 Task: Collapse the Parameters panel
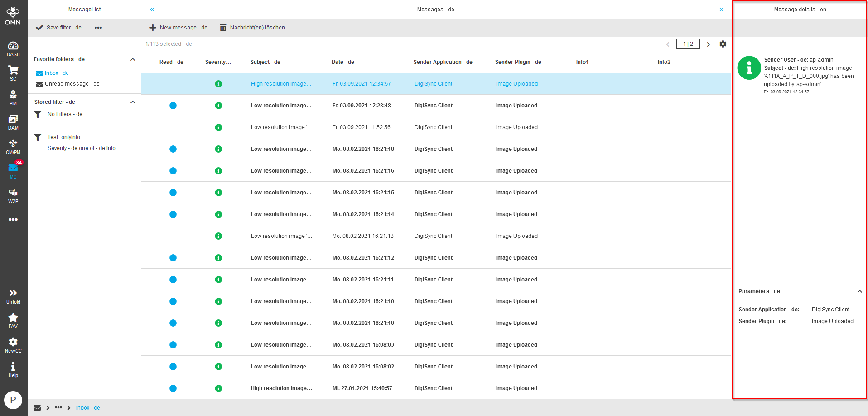click(859, 291)
